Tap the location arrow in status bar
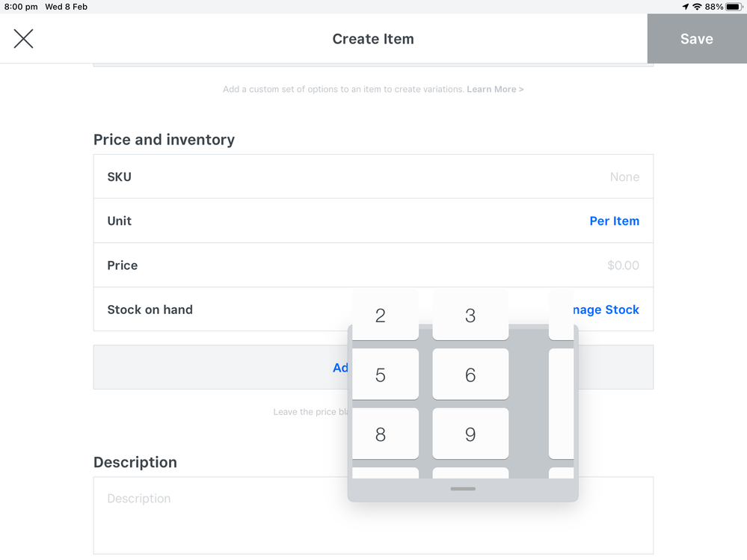The image size is (747, 560). pyautogui.click(x=685, y=7)
